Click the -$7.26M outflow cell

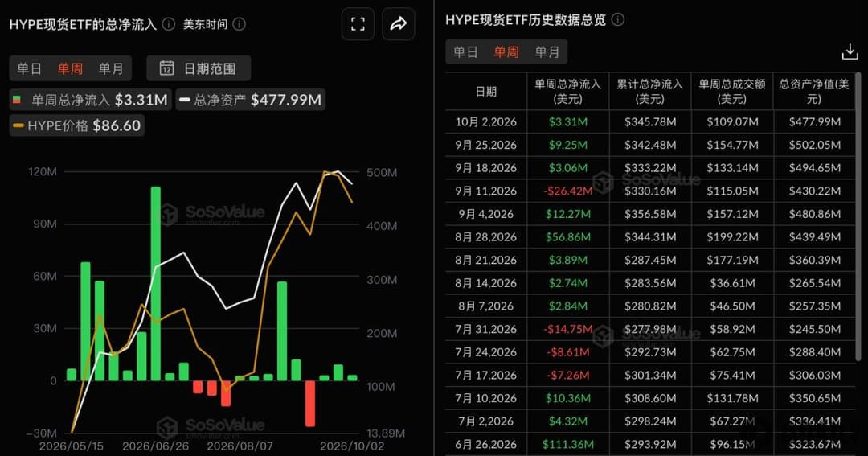click(567, 375)
